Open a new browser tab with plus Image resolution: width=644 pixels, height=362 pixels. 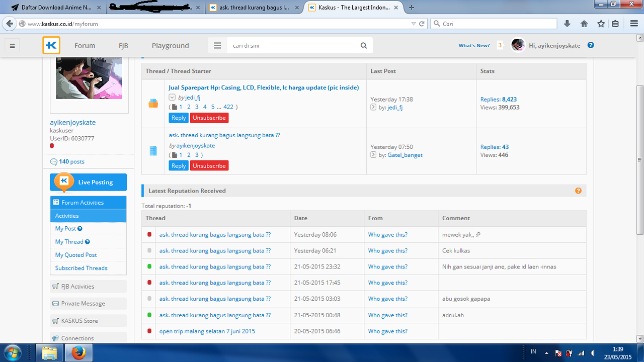[x=412, y=8]
